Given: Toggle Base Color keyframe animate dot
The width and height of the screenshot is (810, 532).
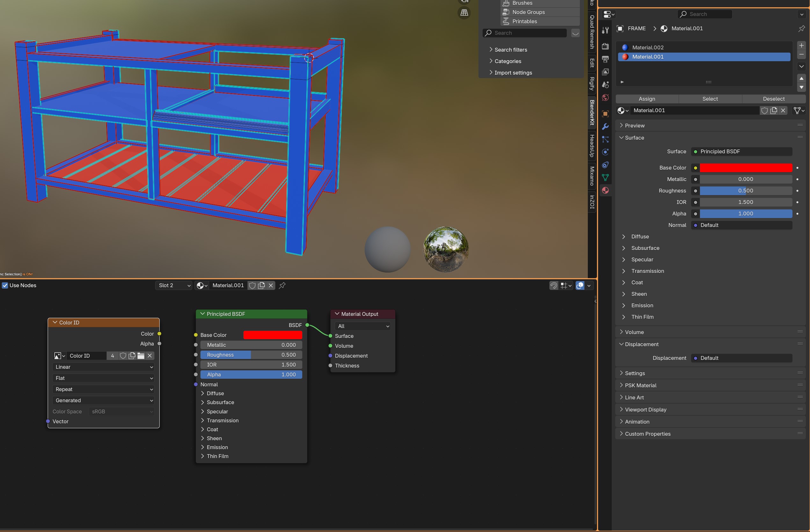Looking at the screenshot, I should point(797,168).
